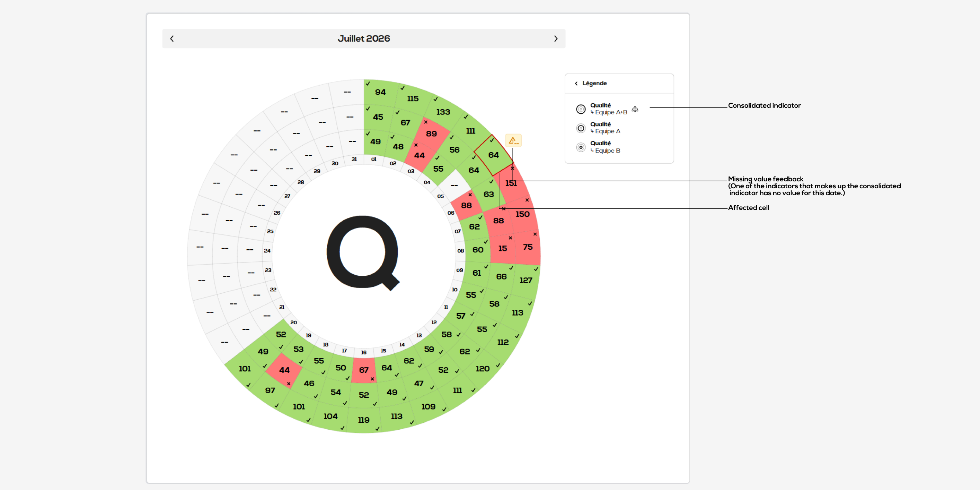Go to next month with right arrow

click(556, 38)
